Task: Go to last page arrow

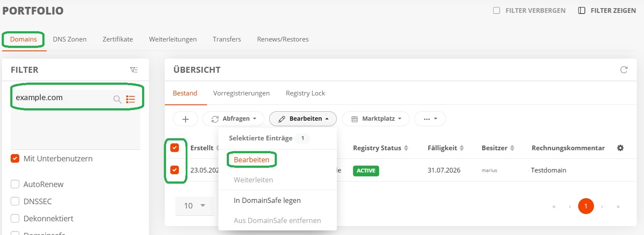Action: click(x=618, y=206)
